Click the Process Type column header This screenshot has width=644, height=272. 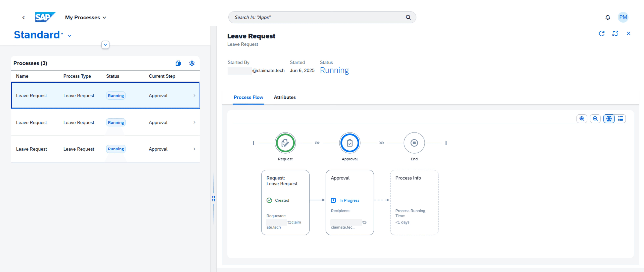tap(77, 76)
